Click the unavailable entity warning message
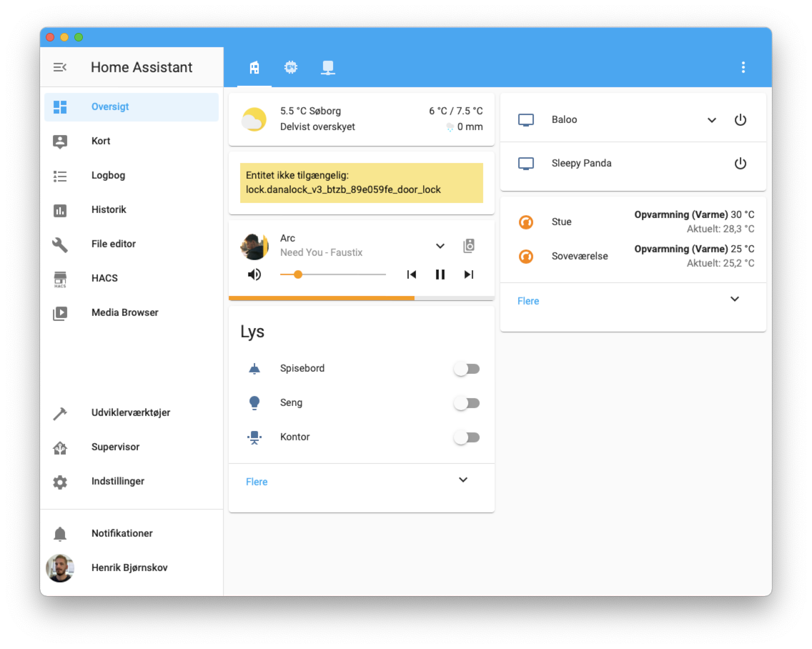Image resolution: width=812 pixels, height=649 pixels. pos(362,183)
